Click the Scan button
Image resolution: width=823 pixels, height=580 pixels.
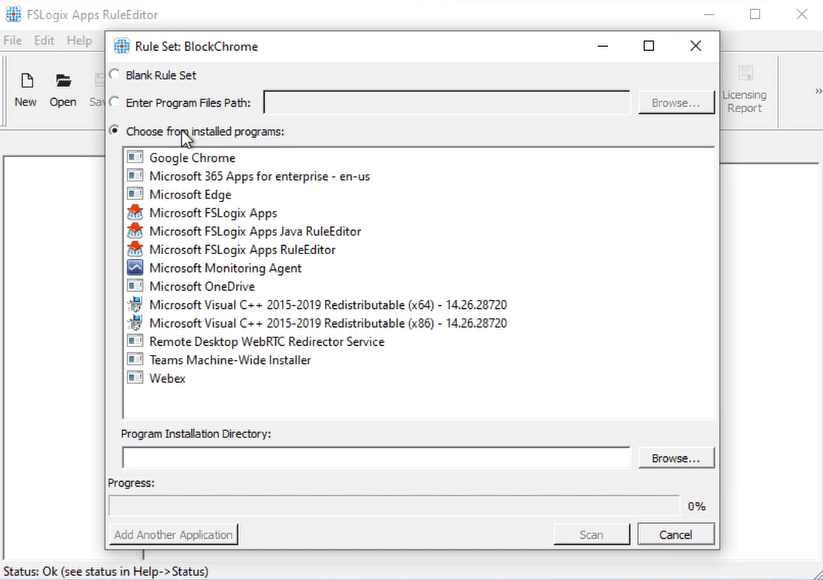tap(592, 534)
